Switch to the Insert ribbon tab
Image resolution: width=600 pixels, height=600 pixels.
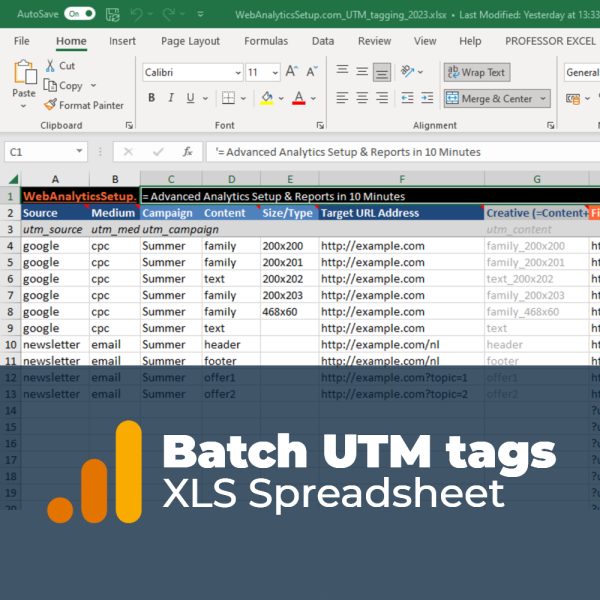click(x=122, y=41)
